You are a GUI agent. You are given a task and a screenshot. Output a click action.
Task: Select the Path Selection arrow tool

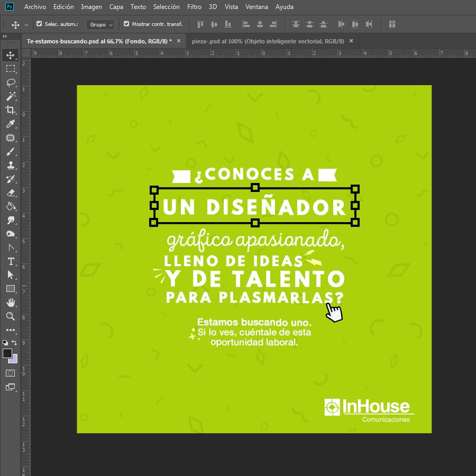(11, 275)
